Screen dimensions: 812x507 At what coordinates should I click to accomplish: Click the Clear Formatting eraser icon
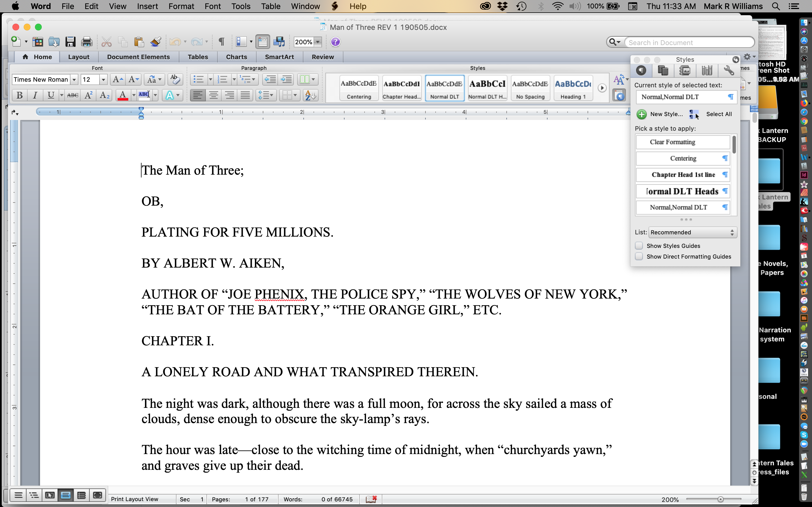pyautogui.click(x=175, y=79)
